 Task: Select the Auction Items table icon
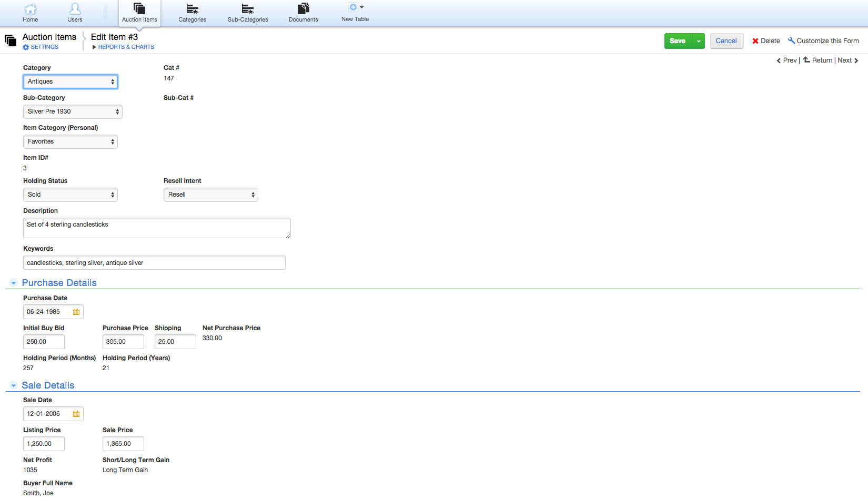pyautogui.click(x=139, y=8)
